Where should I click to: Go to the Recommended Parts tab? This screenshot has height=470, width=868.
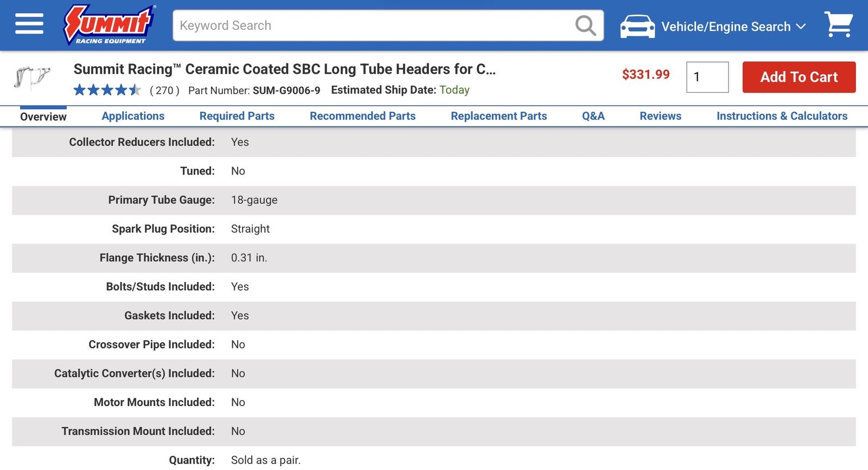pyautogui.click(x=362, y=116)
